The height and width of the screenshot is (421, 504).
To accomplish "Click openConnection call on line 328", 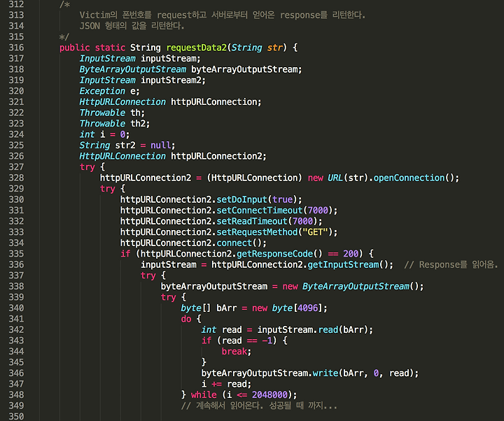I will 409,178.
